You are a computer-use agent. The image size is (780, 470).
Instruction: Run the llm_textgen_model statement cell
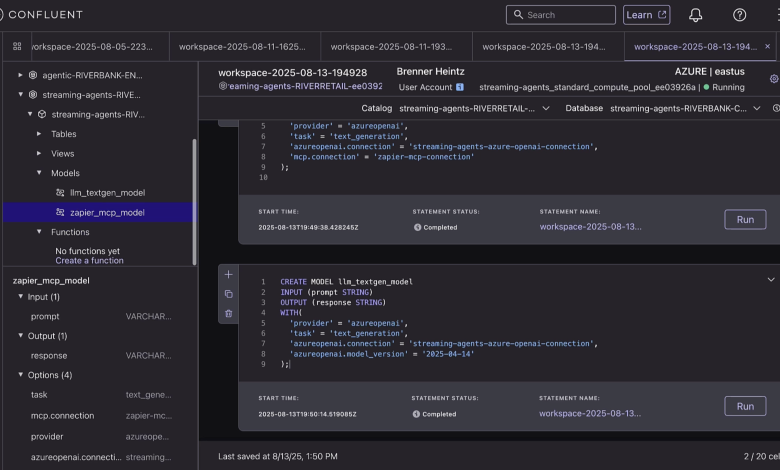point(745,406)
